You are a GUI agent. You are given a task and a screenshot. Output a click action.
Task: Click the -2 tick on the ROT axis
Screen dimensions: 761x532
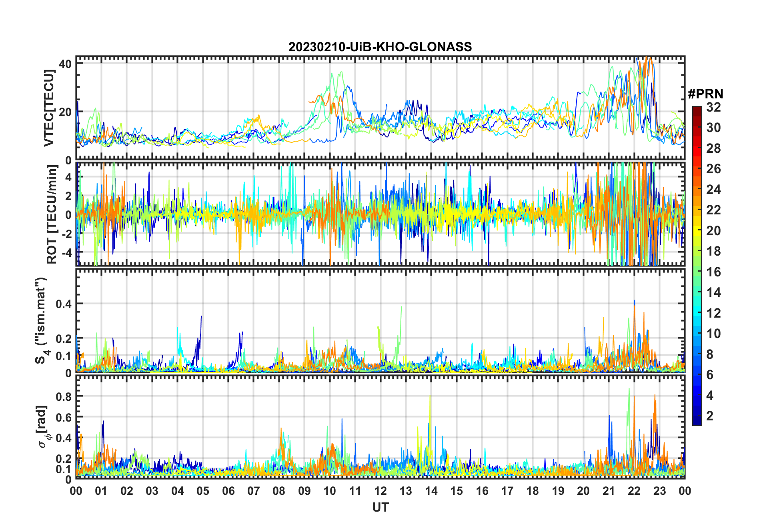coord(66,234)
